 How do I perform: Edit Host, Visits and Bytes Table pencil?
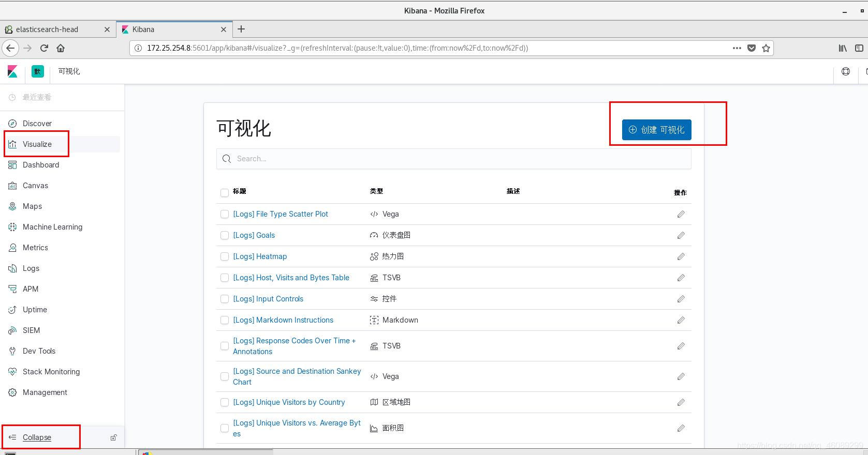(681, 278)
